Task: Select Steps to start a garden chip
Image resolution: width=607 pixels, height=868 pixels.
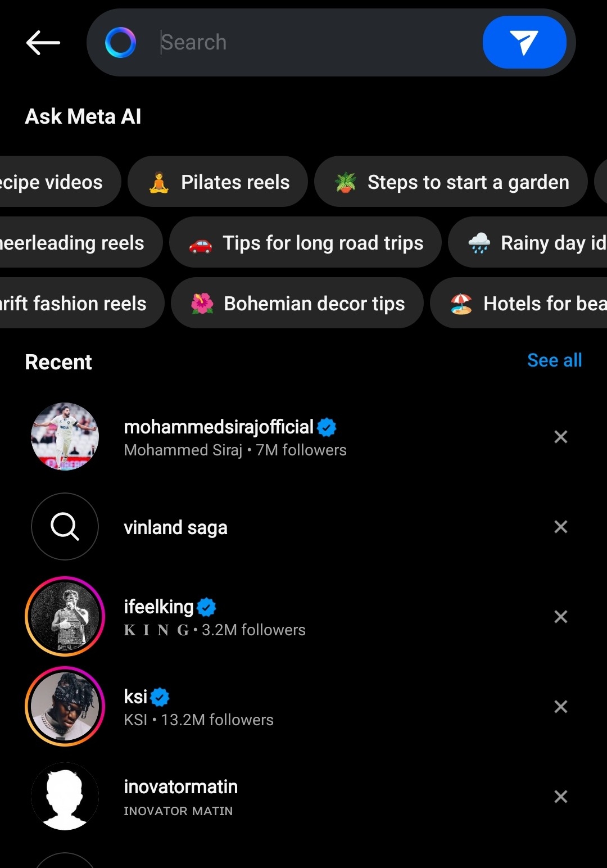Action: pos(451,182)
